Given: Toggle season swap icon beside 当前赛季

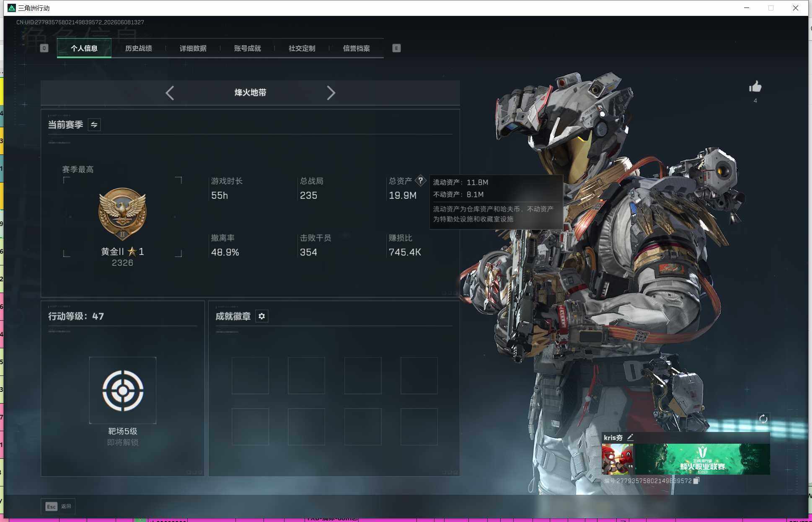Looking at the screenshot, I should (94, 125).
